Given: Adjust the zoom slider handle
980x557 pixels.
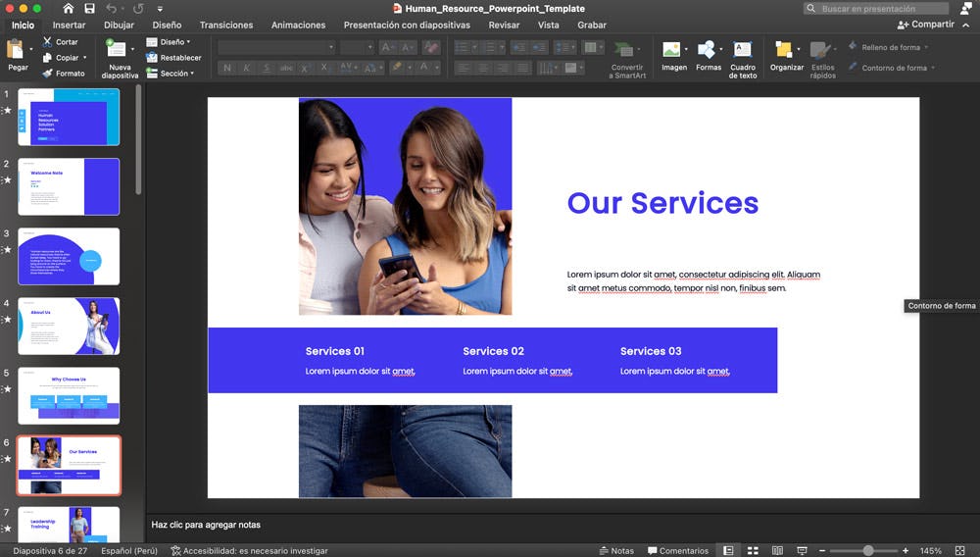Looking at the screenshot, I should coord(867,551).
